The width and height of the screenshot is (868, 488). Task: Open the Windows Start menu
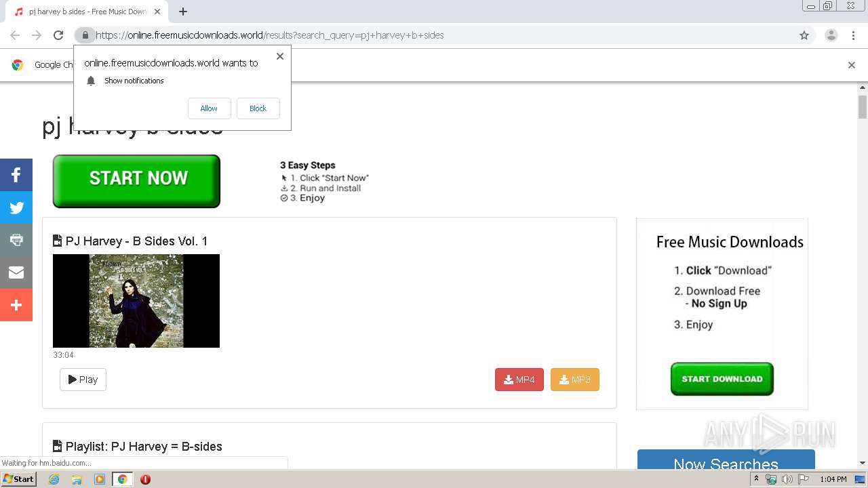(18, 479)
